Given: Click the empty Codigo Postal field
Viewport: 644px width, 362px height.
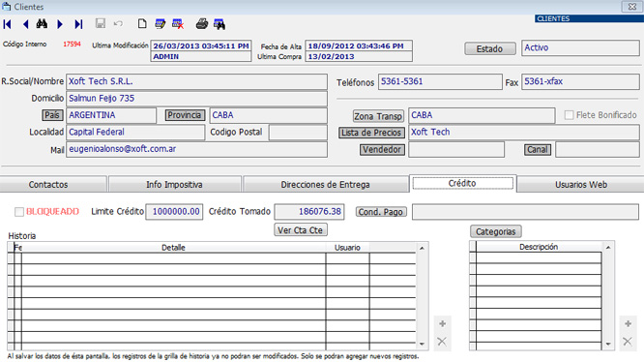Looking at the screenshot, I should pos(298,133).
